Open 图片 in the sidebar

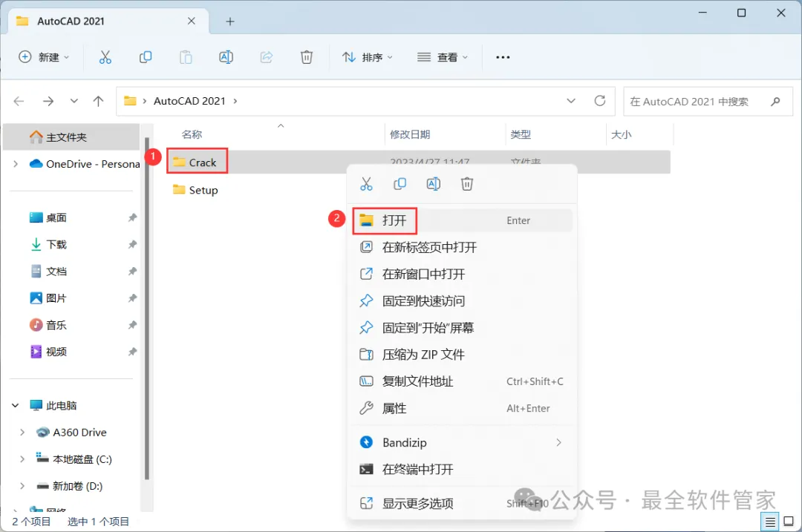coord(56,298)
